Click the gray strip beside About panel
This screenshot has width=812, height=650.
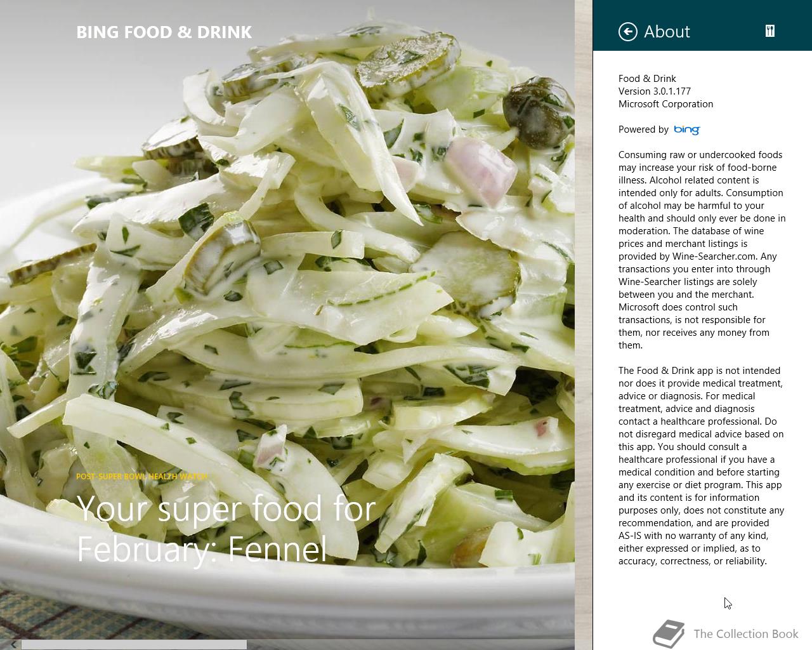click(584, 325)
